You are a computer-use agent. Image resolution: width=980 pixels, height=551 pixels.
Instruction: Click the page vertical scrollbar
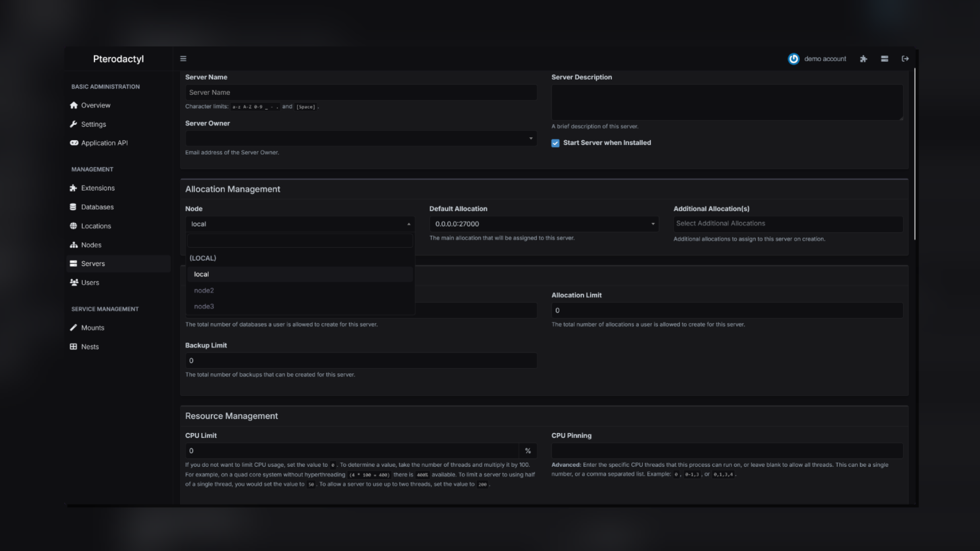[x=914, y=153]
